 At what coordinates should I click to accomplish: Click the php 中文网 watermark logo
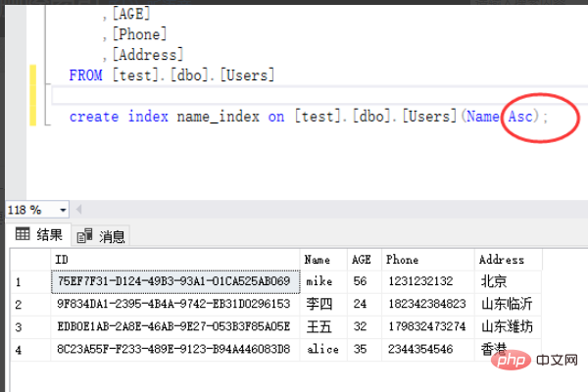click(x=534, y=361)
